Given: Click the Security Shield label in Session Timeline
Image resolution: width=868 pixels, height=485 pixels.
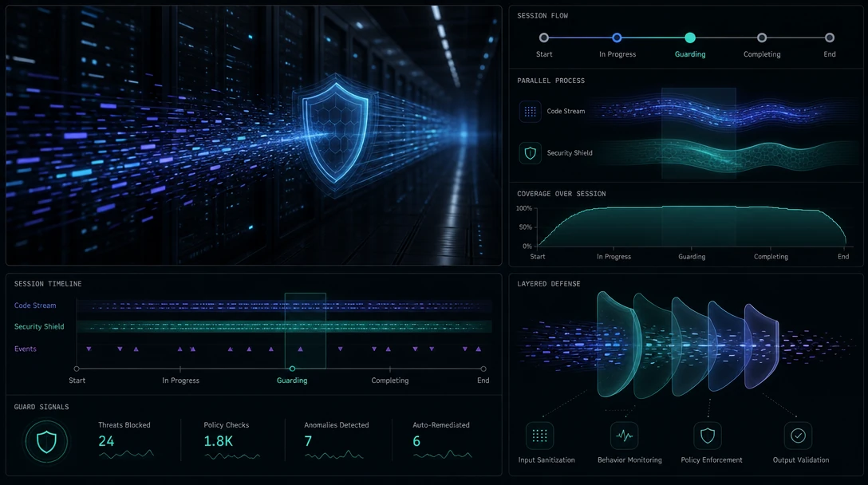Looking at the screenshot, I should 39,326.
